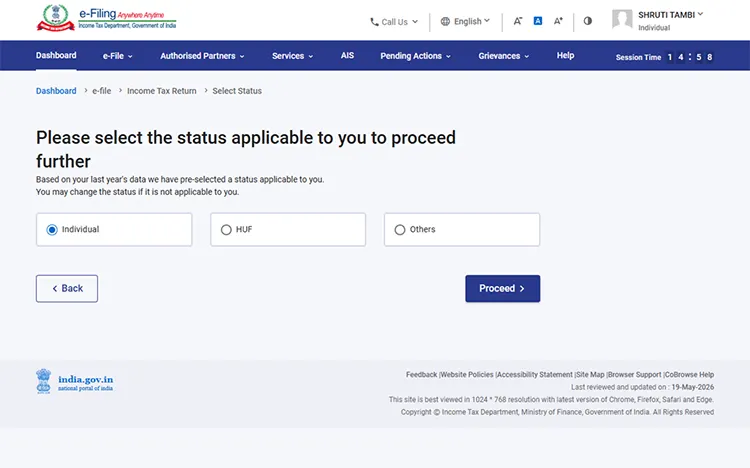Click the Proceed button
The image size is (750, 468).
(x=503, y=289)
